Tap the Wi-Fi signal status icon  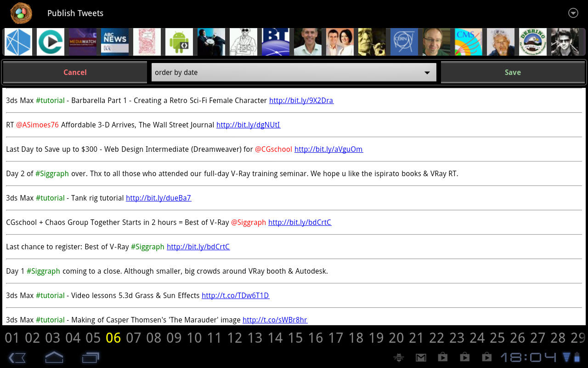point(566,357)
